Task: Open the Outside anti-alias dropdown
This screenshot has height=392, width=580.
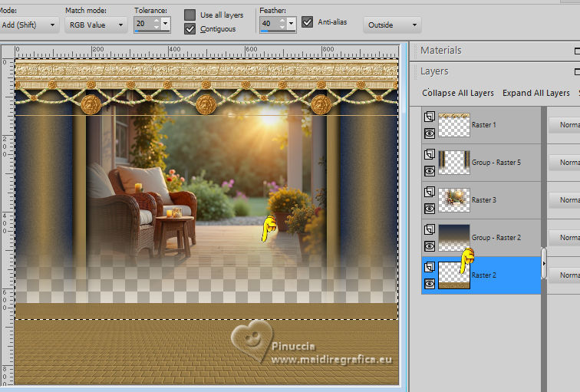Action: pyautogui.click(x=392, y=25)
